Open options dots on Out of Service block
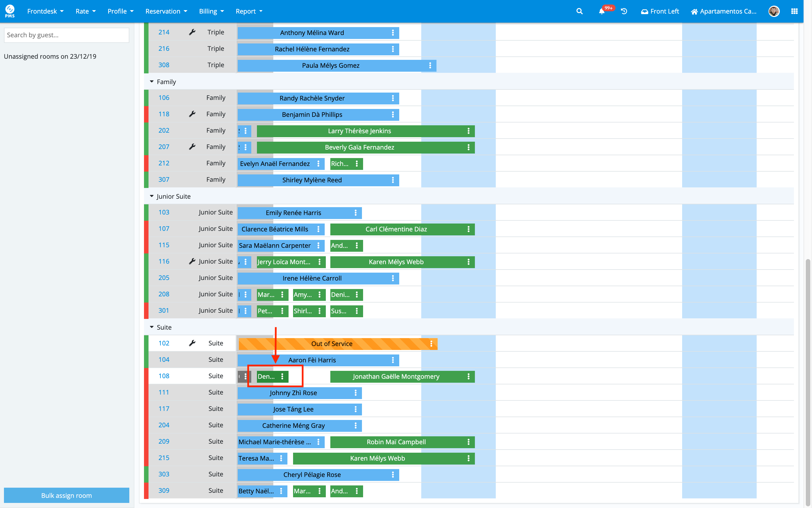Screen dimensions: 812x508 coord(431,344)
